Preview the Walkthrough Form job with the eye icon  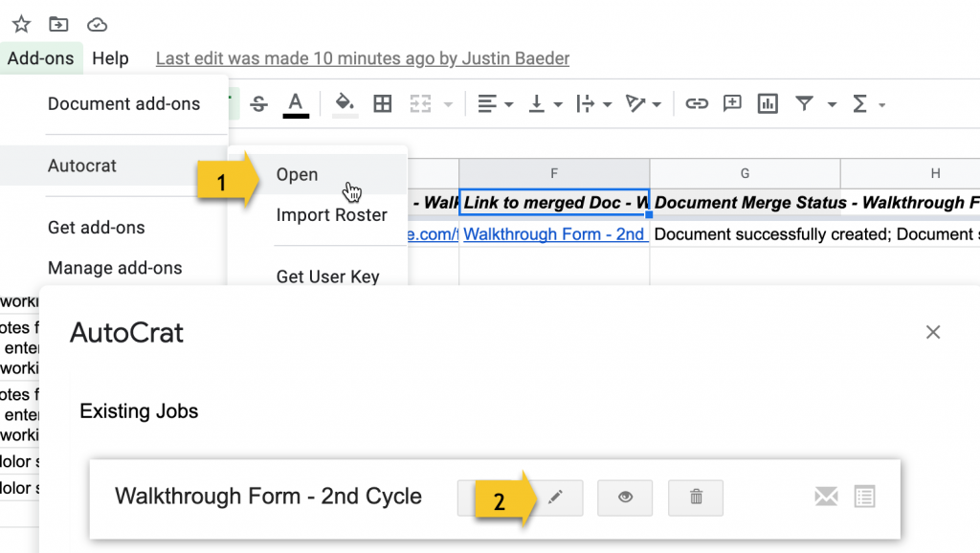click(x=625, y=498)
